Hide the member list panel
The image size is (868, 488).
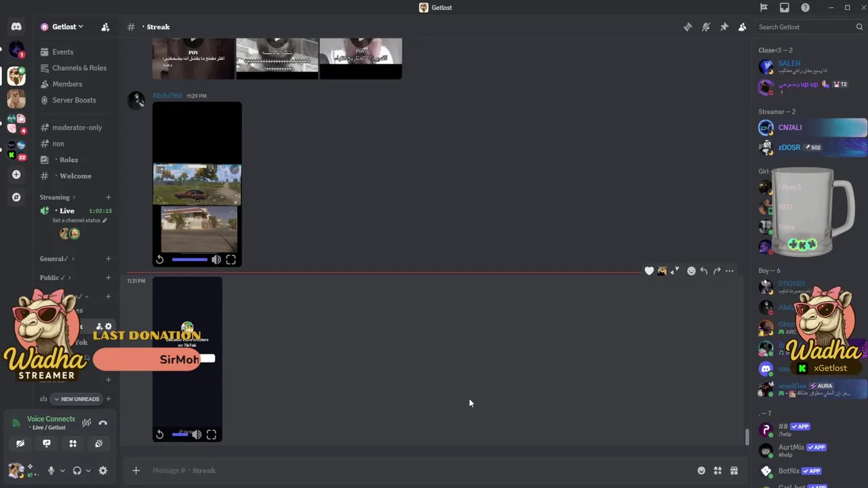(x=743, y=27)
